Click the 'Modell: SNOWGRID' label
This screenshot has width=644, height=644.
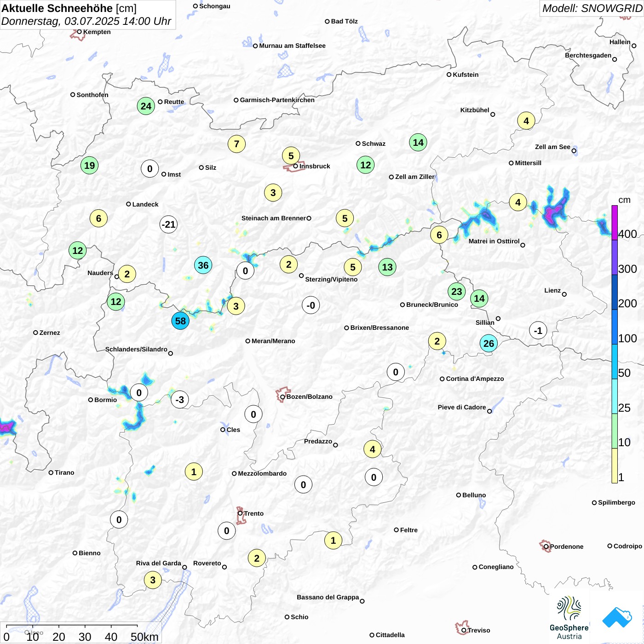tap(592, 8)
